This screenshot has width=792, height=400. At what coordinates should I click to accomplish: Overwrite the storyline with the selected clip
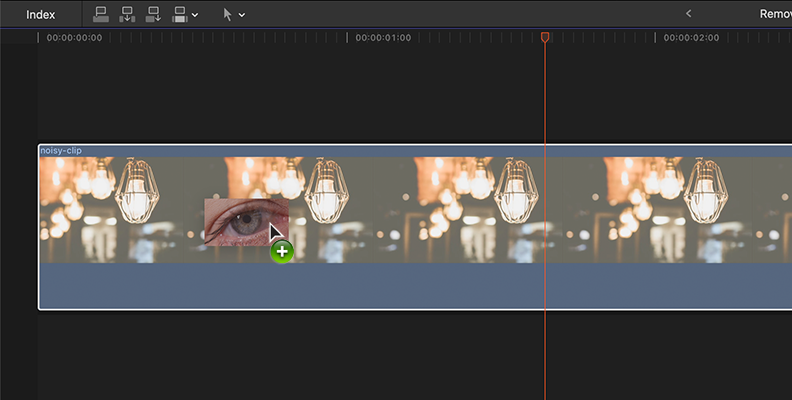point(180,14)
